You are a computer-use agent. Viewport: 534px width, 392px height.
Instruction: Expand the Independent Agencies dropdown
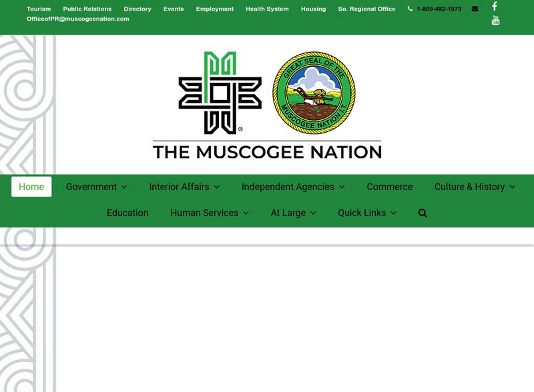pos(293,187)
